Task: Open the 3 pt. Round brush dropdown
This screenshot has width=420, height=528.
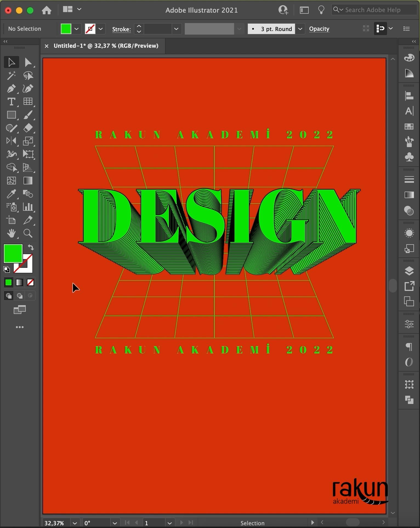Action: pyautogui.click(x=300, y=29)
